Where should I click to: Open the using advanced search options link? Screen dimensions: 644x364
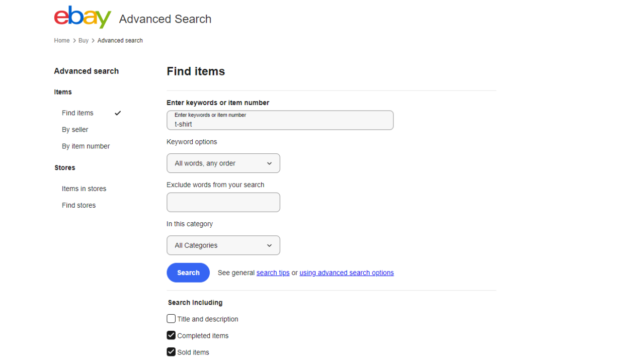tap(346, 272)
